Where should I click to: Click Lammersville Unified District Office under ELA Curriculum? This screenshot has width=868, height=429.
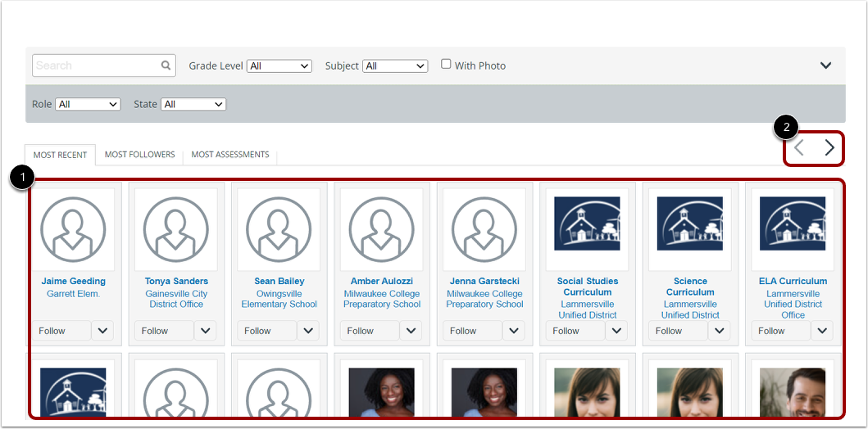(x=793, y=304)
